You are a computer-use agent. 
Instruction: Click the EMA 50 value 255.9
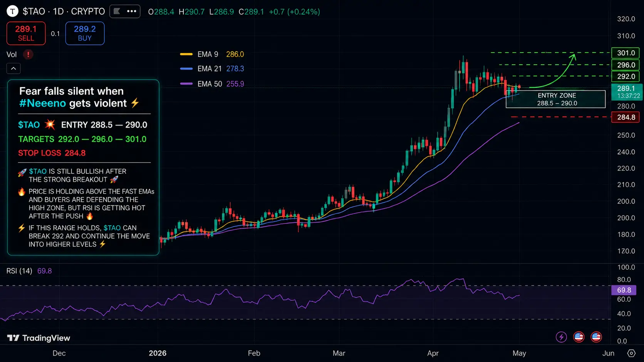point(235,84)
